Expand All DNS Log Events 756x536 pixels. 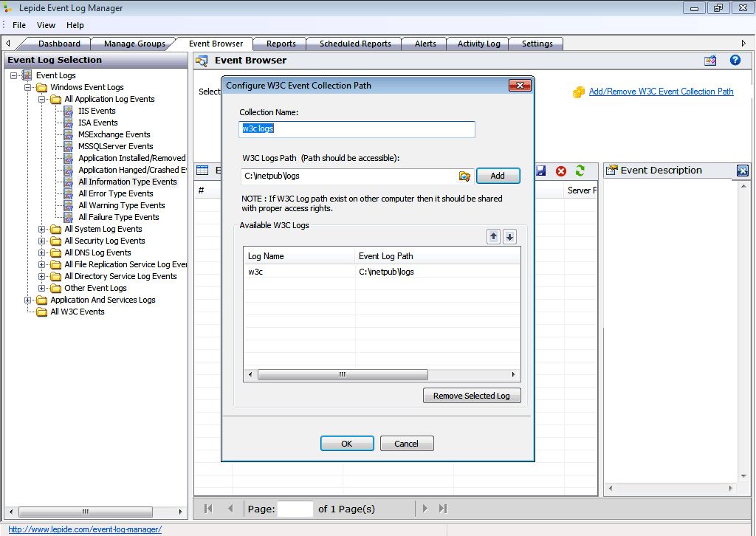42,253
